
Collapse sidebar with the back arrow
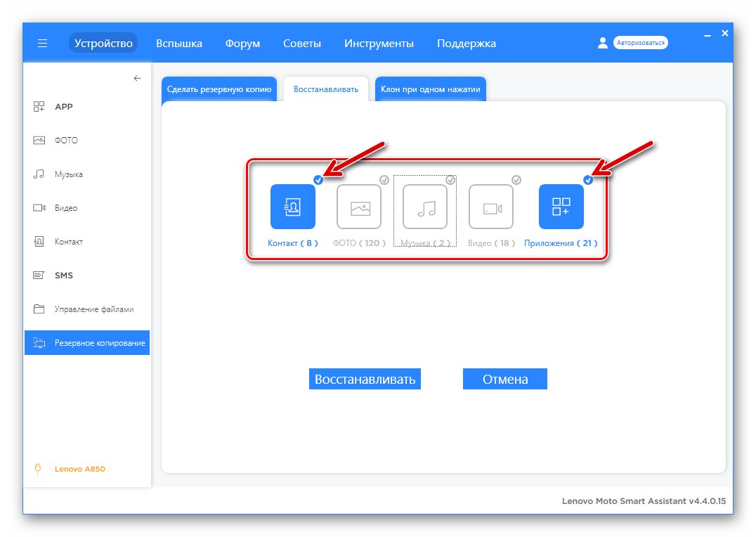pyautogui.click(x=138, y=78)
